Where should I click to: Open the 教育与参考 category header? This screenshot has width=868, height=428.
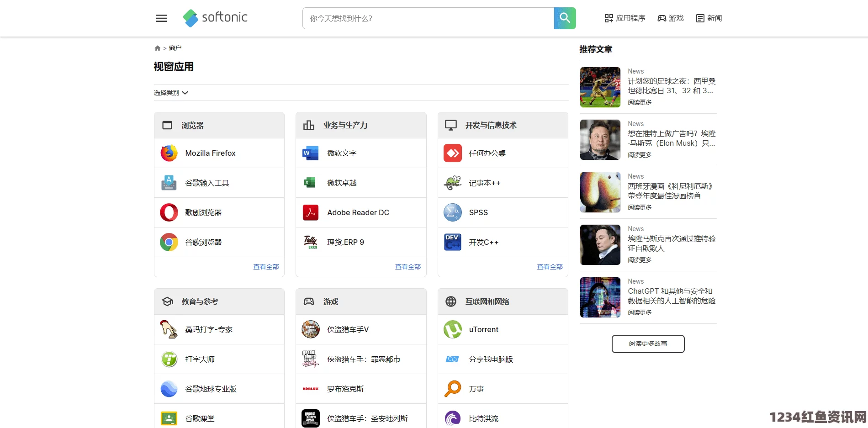coord(219,301)
